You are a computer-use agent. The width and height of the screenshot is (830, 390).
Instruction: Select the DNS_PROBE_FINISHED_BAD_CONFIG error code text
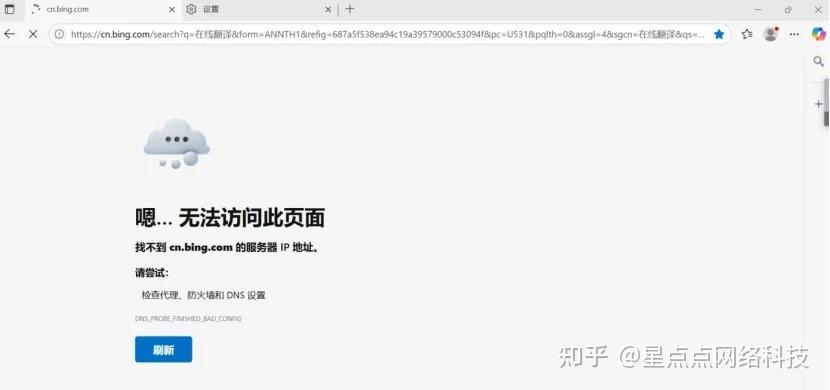coord(188,319)
